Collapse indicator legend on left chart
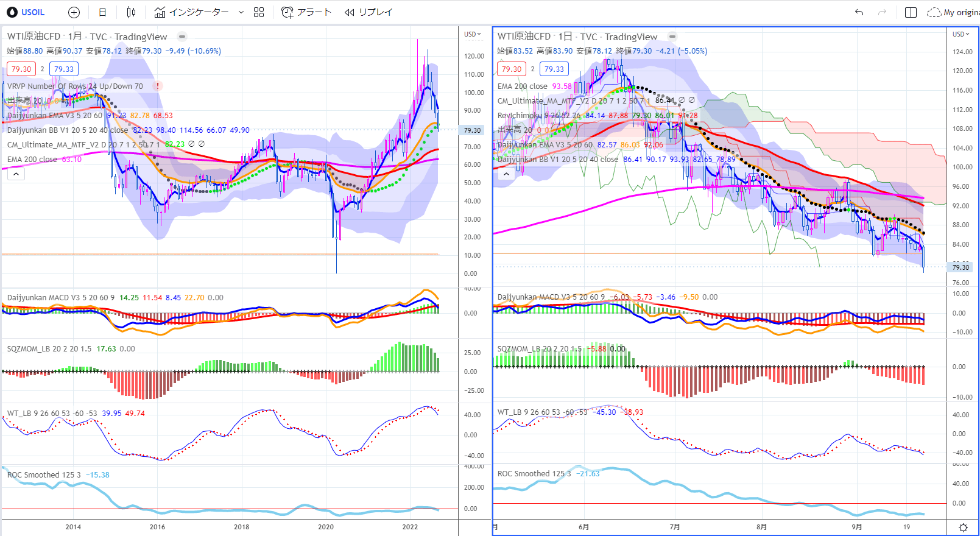The height and width of the screenshot is (536, 980). (16, 174)
